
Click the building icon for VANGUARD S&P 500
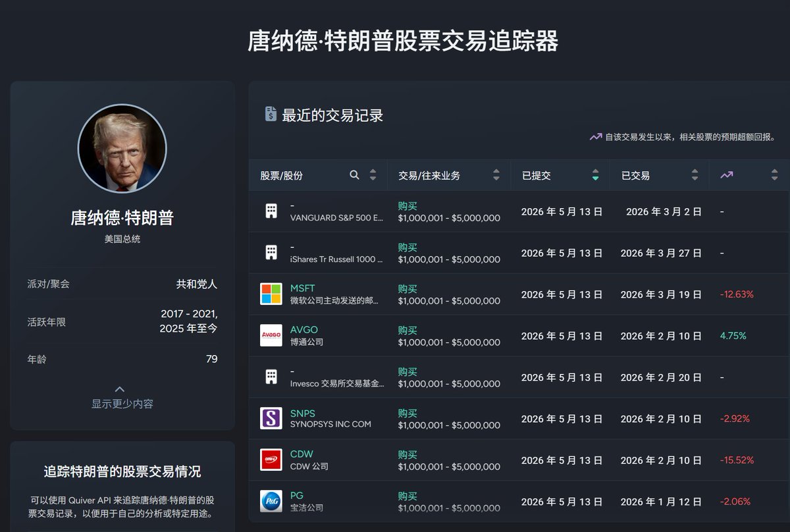point(271,211)
